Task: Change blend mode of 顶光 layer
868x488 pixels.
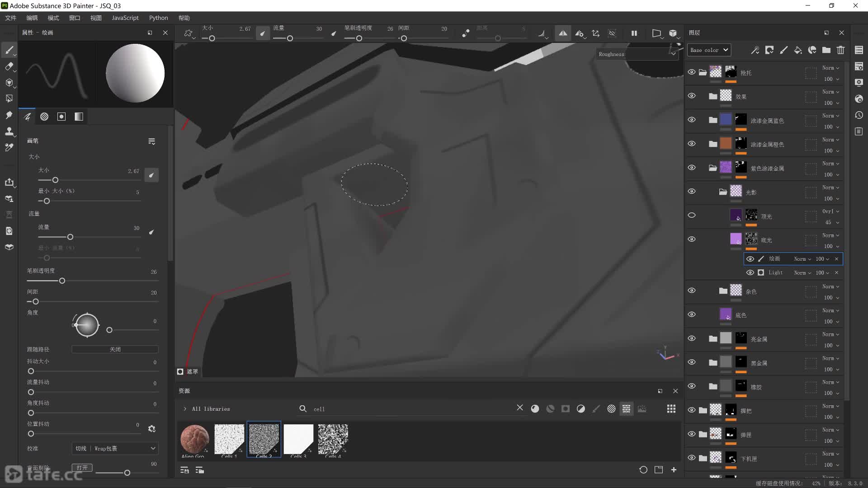Action: tap(830, 211)
